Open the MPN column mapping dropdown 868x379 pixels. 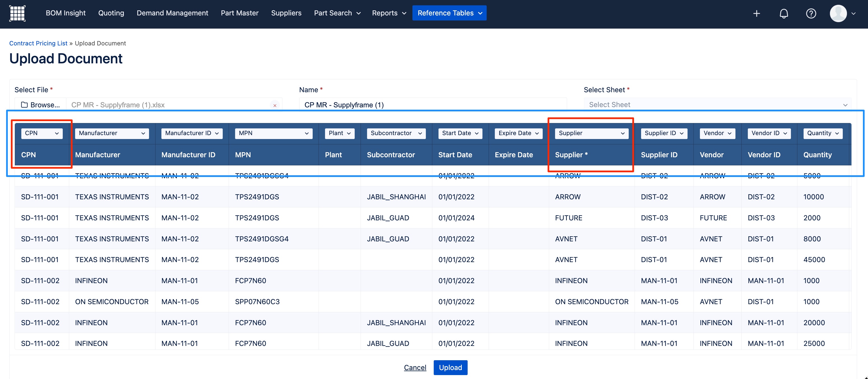pos(274,133)
